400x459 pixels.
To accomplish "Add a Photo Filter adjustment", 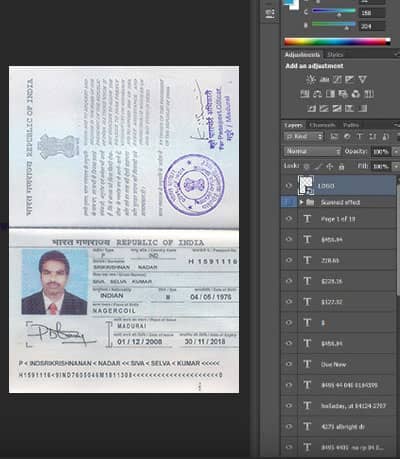I will coord(343,94).
